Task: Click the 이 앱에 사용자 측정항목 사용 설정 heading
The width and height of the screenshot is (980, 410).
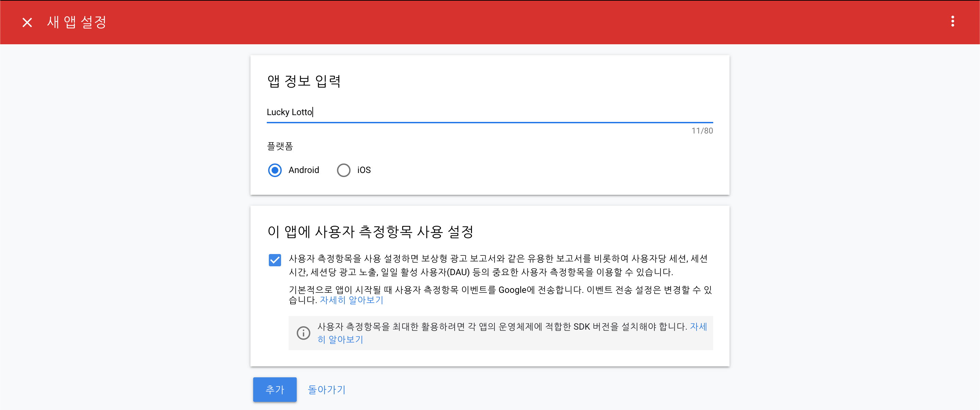Action: click(370, 232)
